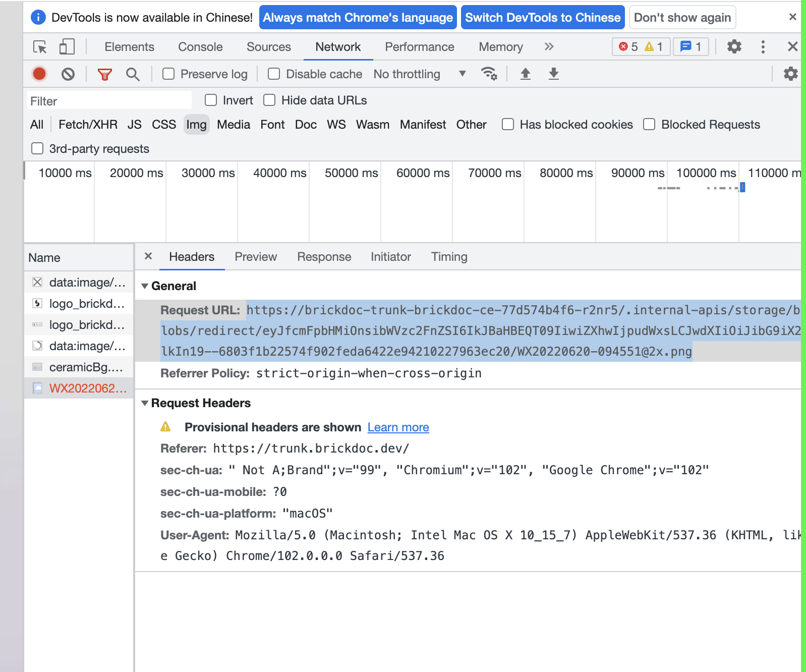This screenshot has width=806, height=672.
Task: Check the Blocked Requests option
Action: tap(649, 124)
